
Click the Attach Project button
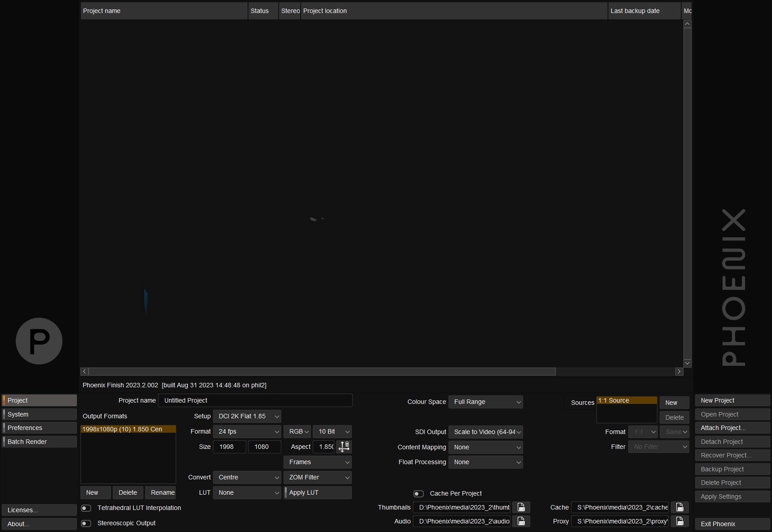tap(732, 428)
